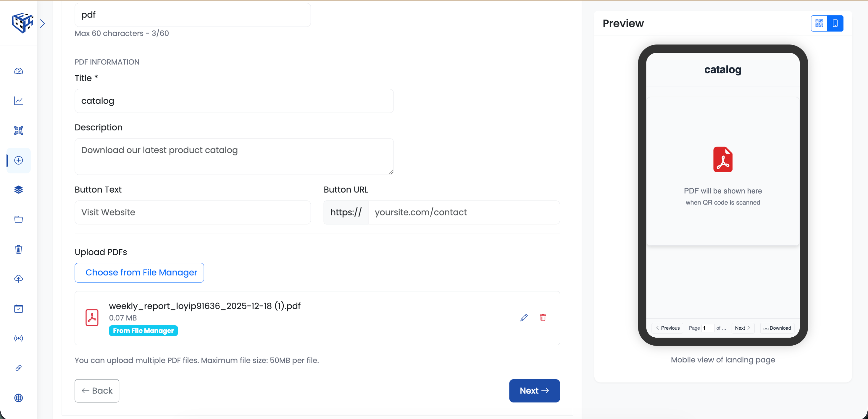
Task: Open the Dashboard from the sidebar
Action: pos(19,72)
